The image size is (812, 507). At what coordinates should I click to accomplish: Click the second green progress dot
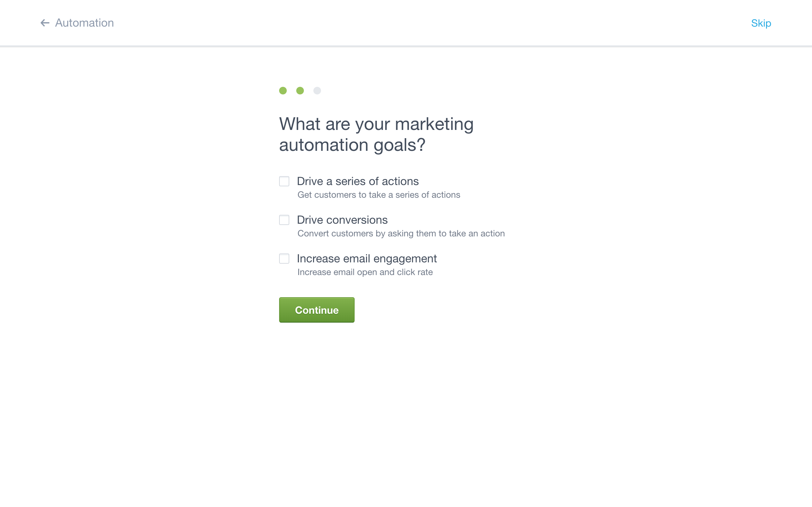(x=300, y=91)
